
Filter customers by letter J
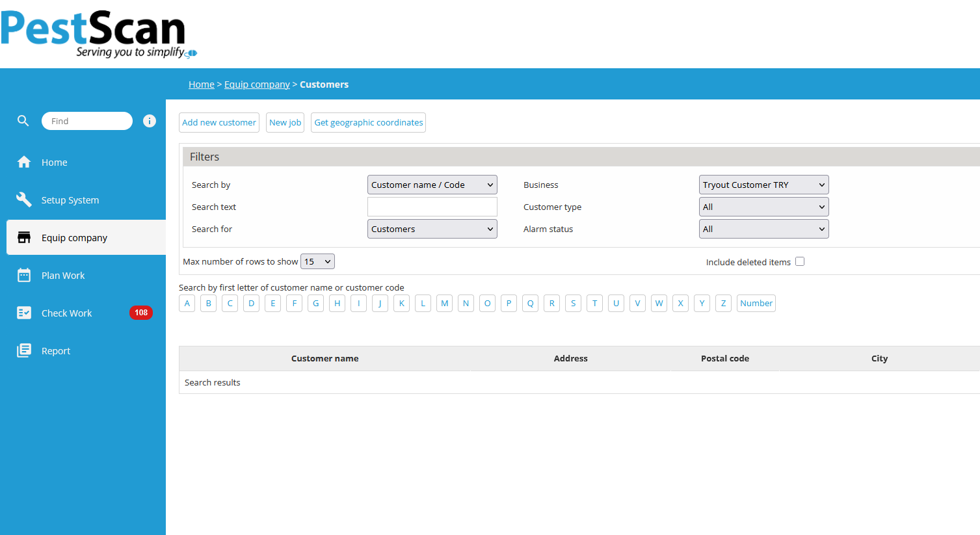click(x=380, y=303)
